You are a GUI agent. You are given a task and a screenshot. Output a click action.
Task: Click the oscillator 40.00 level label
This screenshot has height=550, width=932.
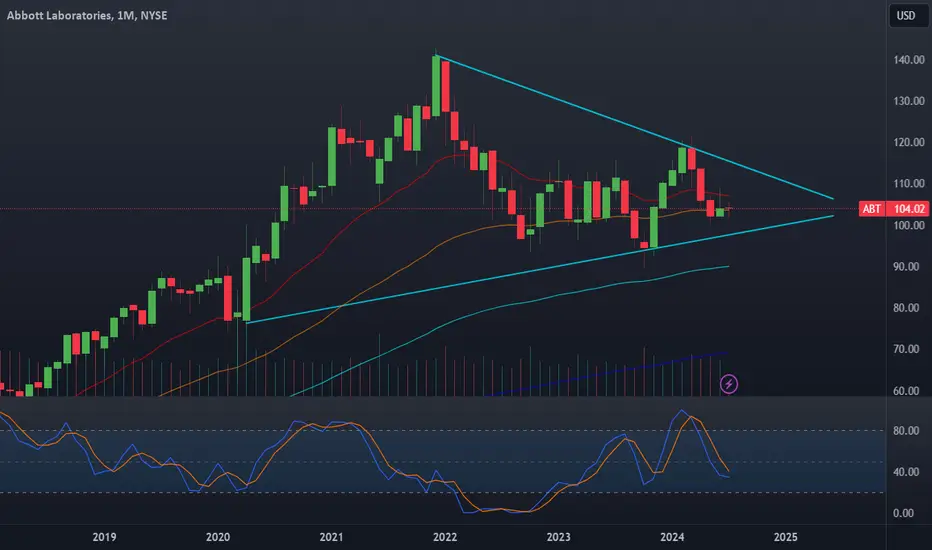[x=906, y=472]
